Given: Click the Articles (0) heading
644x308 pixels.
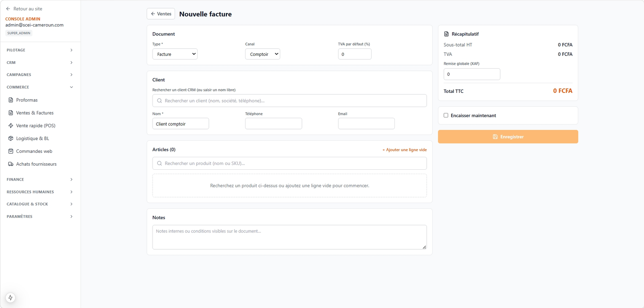Looking at the screenshot, I should click(164, 150).
